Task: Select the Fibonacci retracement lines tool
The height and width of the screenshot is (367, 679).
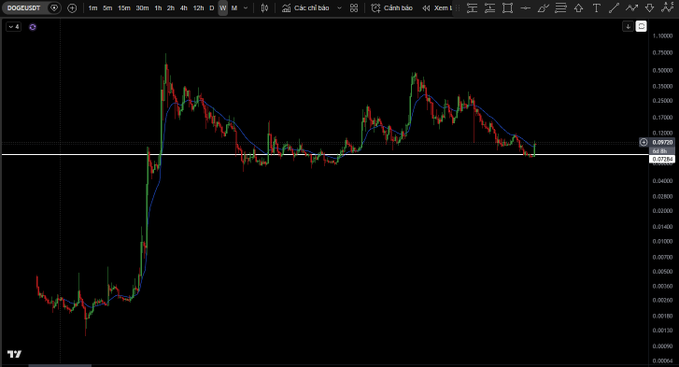Action: 561,8
